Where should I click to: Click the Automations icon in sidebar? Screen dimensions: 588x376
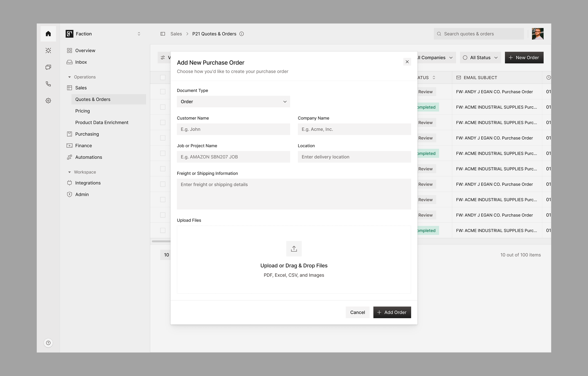click(x=69, y=157)
